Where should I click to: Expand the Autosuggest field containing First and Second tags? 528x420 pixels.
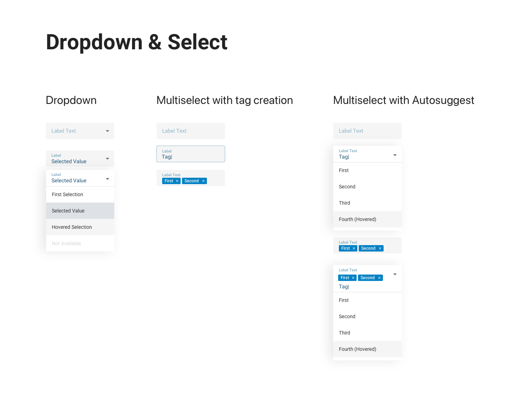[x=395, y=274]
